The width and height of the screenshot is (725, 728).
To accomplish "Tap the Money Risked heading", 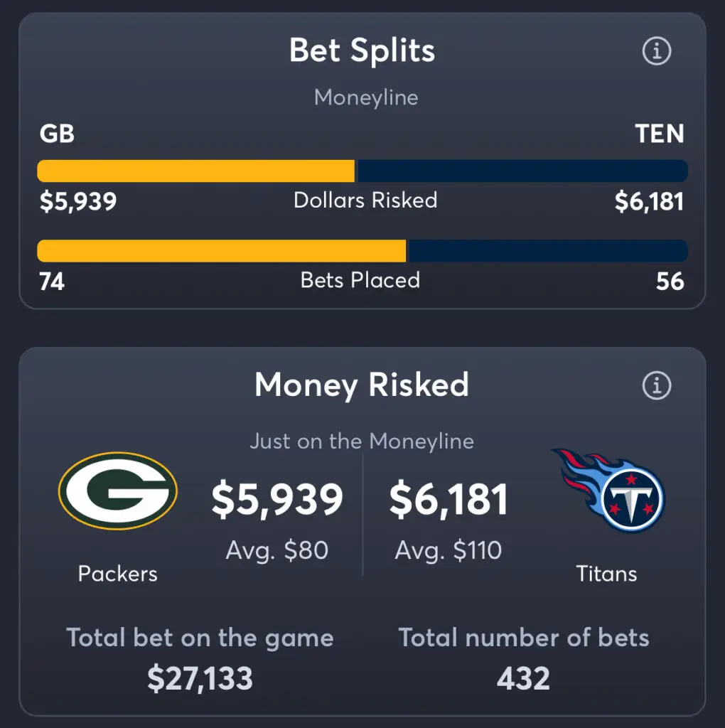I will point(362,385).
